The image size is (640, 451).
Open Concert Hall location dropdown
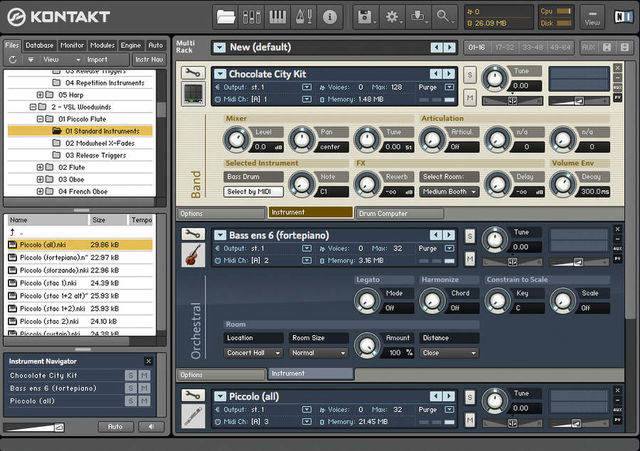click(253, 353)
